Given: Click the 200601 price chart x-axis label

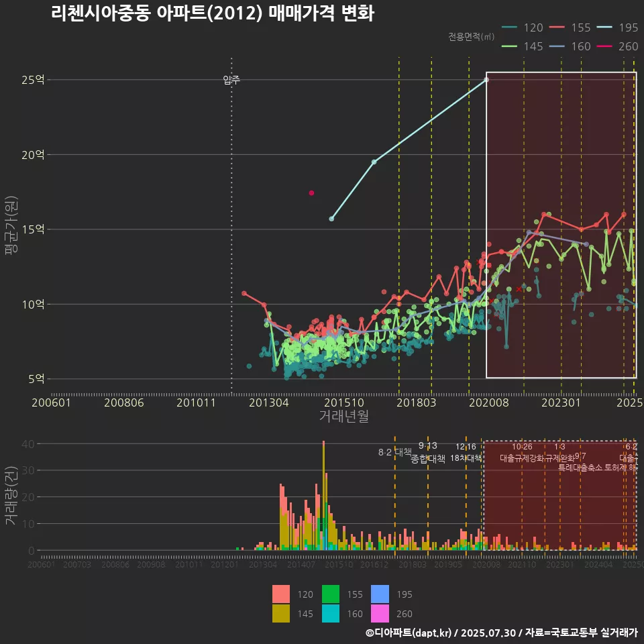Looking at the screenshot, I should 52,402.
